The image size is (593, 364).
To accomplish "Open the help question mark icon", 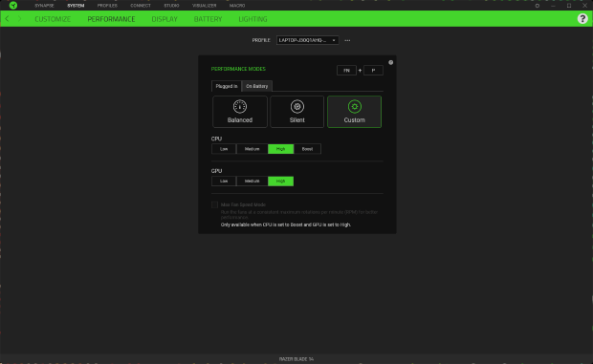I will pyautogui.click(x=582, y=18).
